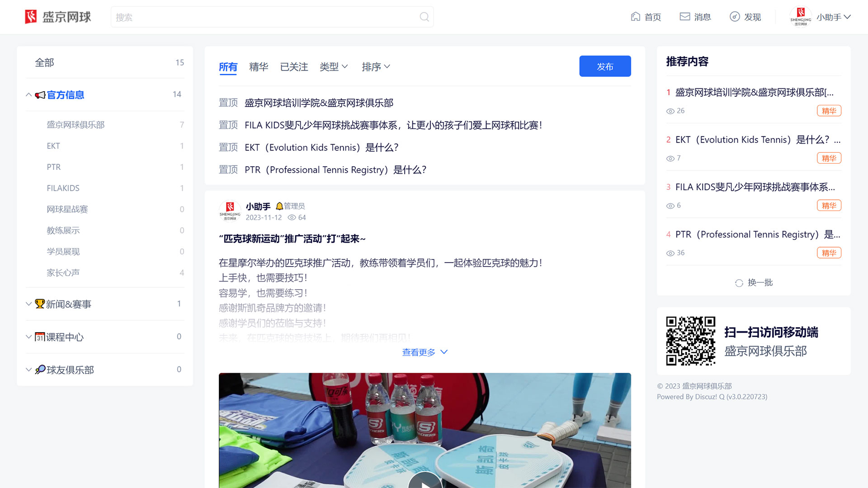
Task: Click Powered By Discuz! Q footer text
Action: pos(712,397)
